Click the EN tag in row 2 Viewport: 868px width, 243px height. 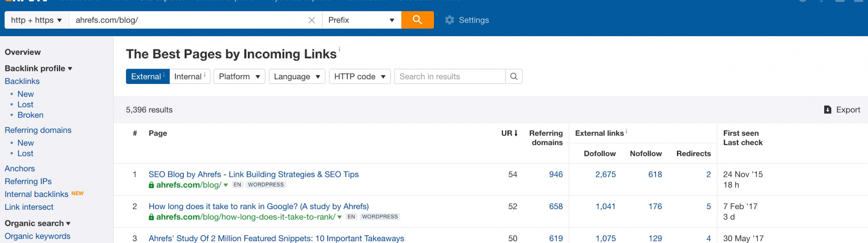tap(351, 217)
